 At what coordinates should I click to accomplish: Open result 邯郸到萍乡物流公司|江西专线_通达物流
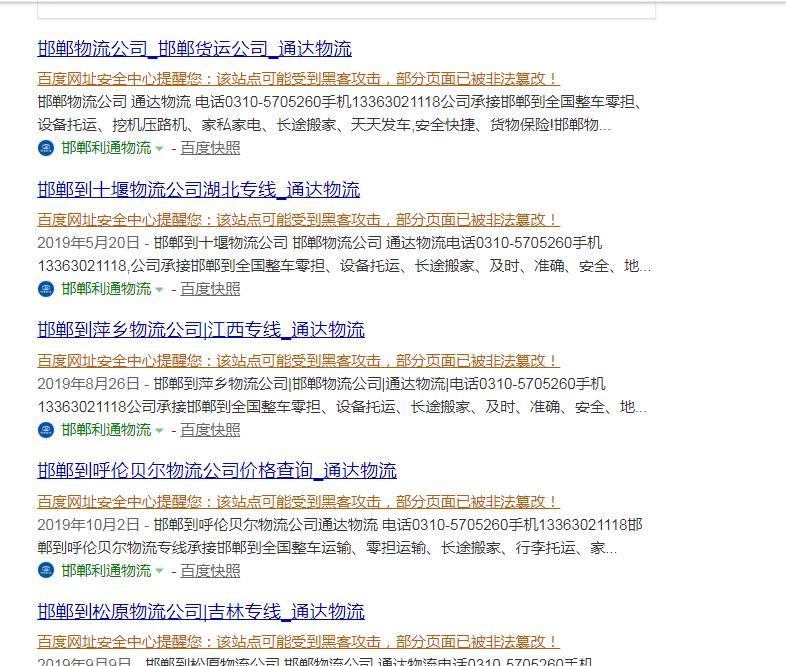pos(201,330)
